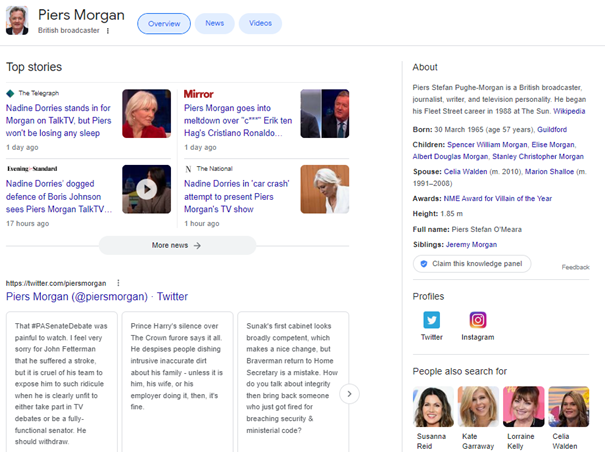Open NME Award for Villain of the Year

498,198
